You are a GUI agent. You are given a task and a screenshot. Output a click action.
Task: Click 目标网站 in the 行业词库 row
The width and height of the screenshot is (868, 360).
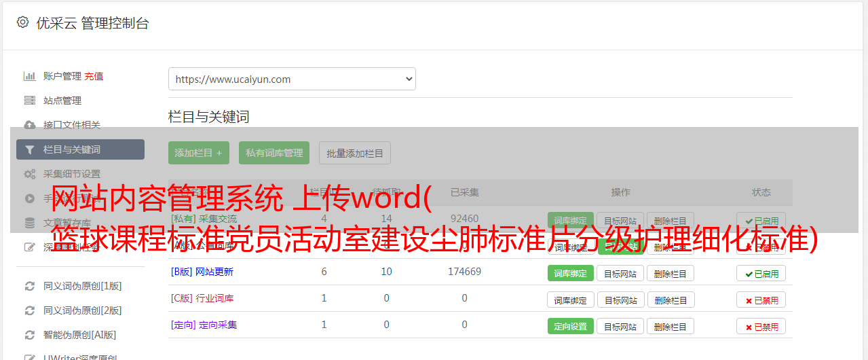[x=620, y=300]
